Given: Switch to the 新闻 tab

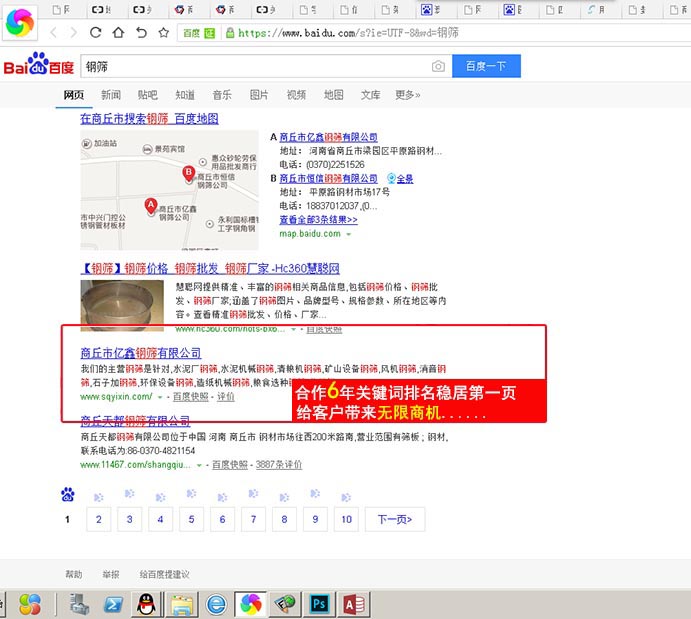Looking at the screenshot, I should pos(111,95).
